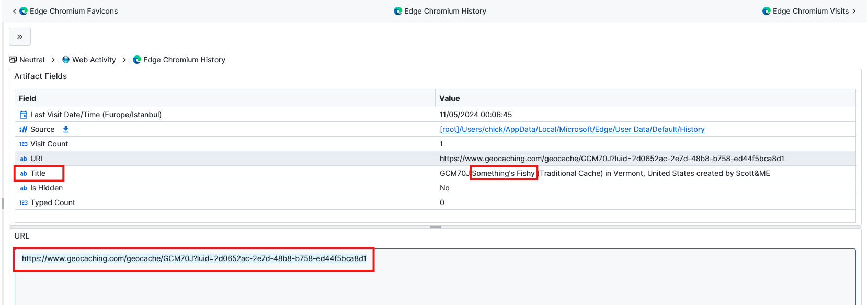Viewport: 868px width, 305px height.
Task: Click the download icon next to Source
Action: [x=66, y=129]
